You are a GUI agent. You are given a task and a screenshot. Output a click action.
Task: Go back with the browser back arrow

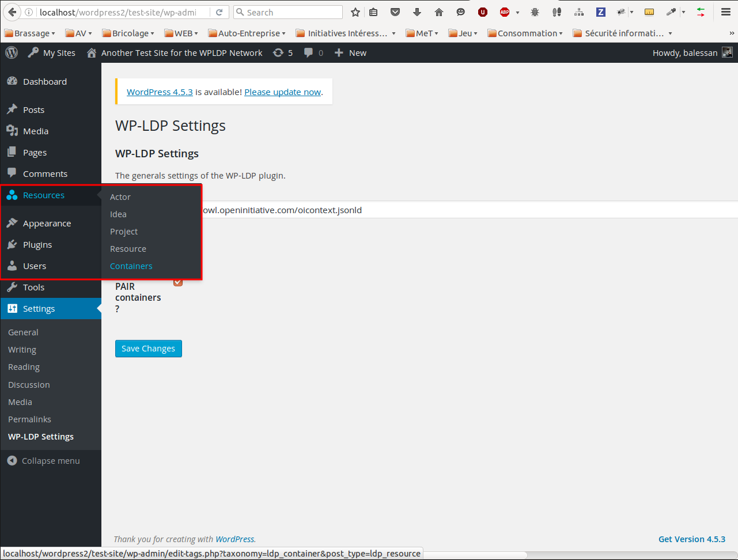tap(12, 12)
